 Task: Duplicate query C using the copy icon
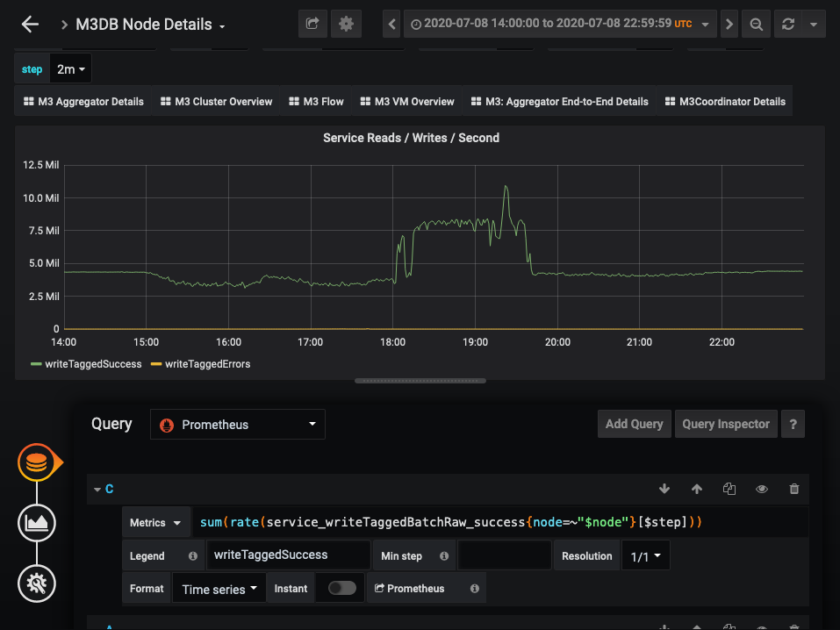point(729,489)
